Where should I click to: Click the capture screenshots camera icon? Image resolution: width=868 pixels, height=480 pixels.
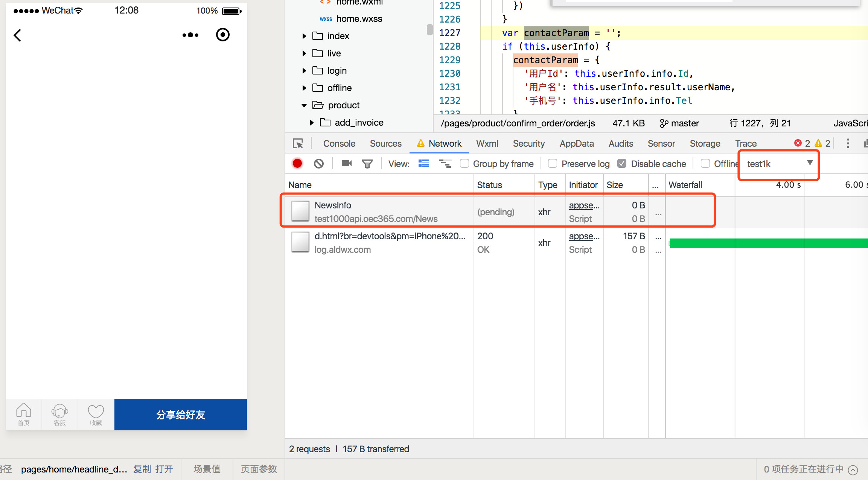(x=346, y=164)
